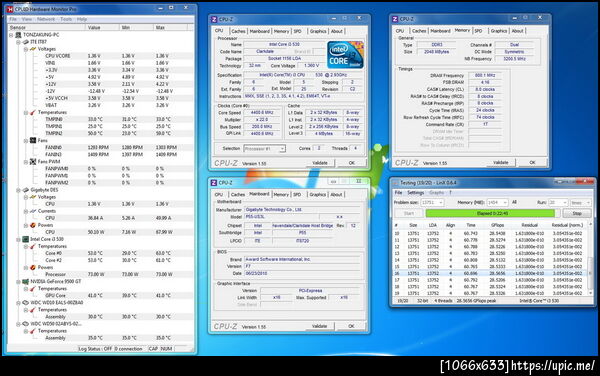This screenshot has width=600, height=376.
Task: Click the Gigabyte DES device icon
Action: pyautogui.click(x=26, y=190)
